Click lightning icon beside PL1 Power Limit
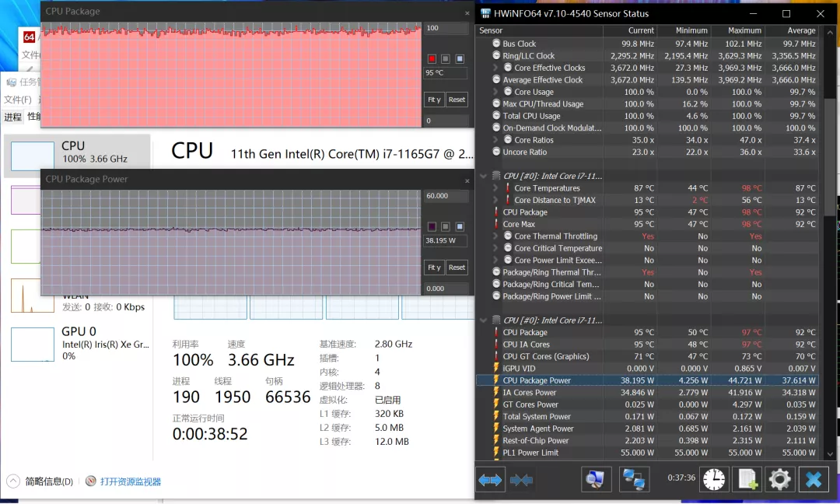 point(496,452)
